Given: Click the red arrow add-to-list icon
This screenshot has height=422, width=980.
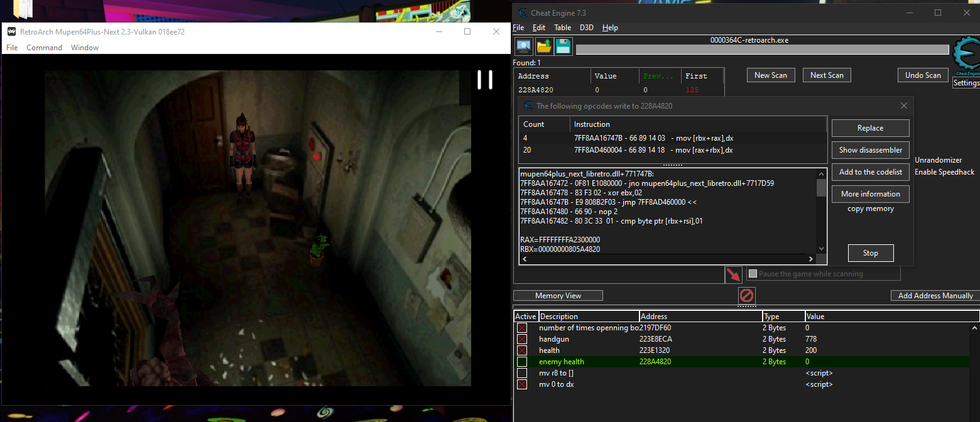Looking at the screenshot, I should click(733, 275).
